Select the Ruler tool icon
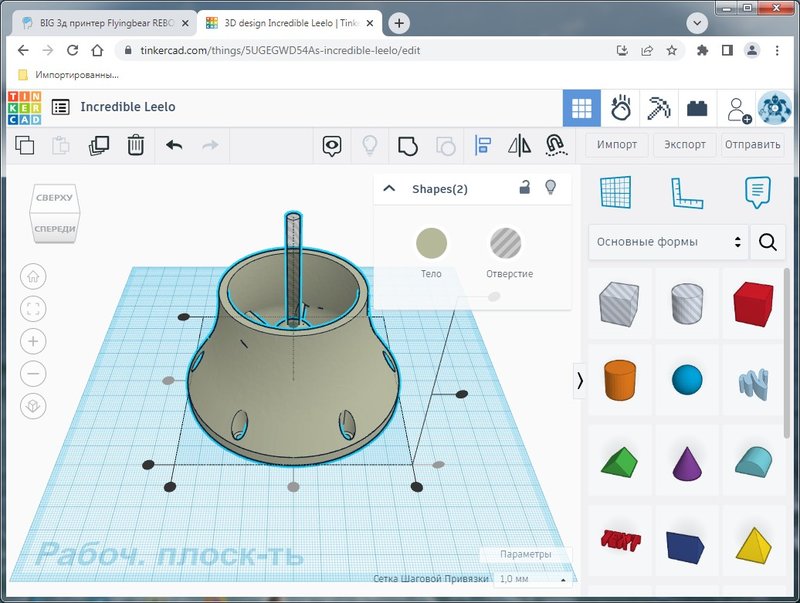 point(687,192)
